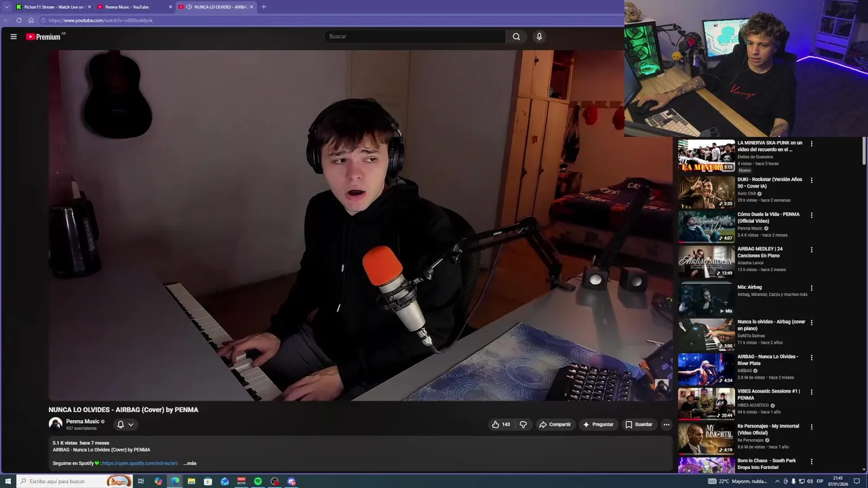Close the Pichon11 Stream tab
The image size is (868, 488).
89,7
